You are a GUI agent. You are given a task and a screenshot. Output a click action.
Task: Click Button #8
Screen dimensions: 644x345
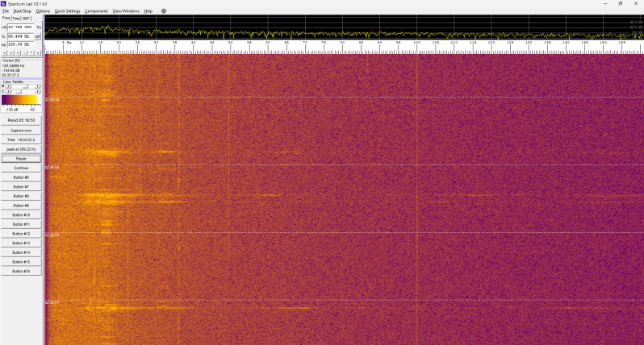[x=21, y=196]
